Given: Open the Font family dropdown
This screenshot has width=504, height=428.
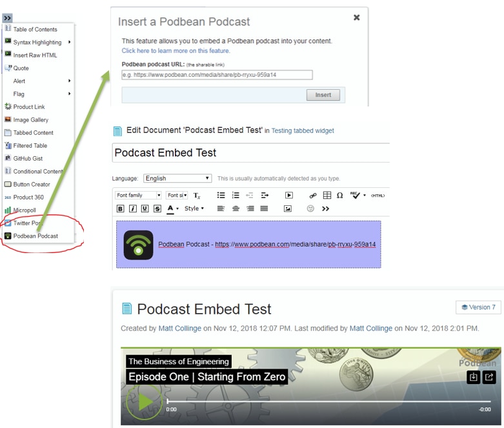Looking at the screenshot, I should (138, 195).
